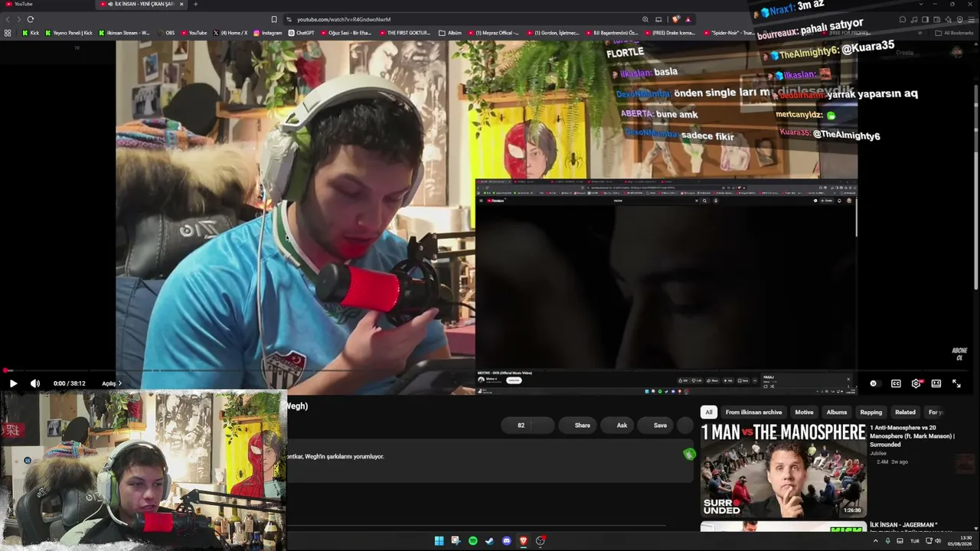Click the Brave Shields icon

676,19
